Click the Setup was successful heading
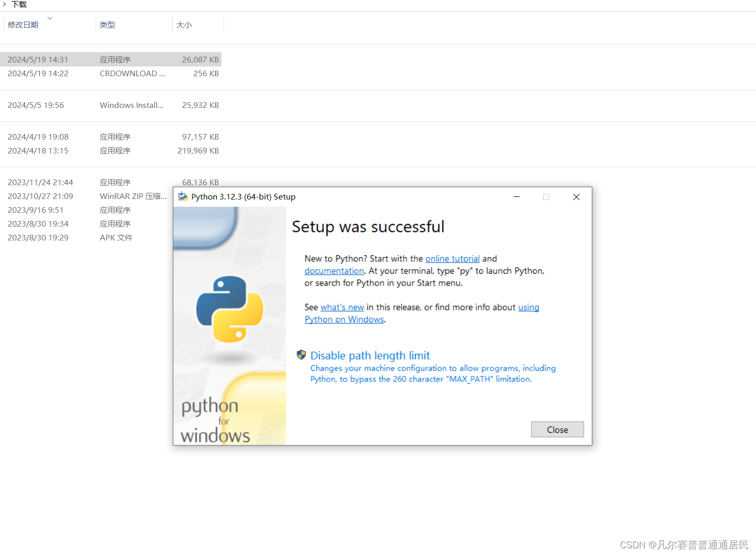The width and height of the screenshot is (756, 555). [368, 227]
